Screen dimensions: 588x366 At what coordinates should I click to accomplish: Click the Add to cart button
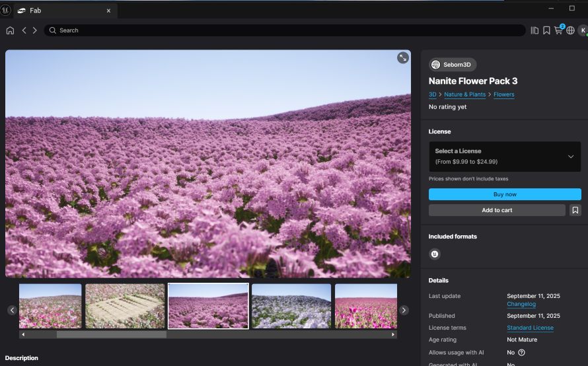tap(497, 210)
